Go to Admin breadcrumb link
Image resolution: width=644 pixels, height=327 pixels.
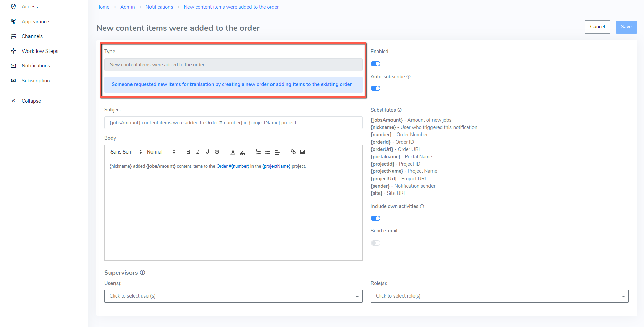click(127, 7)
